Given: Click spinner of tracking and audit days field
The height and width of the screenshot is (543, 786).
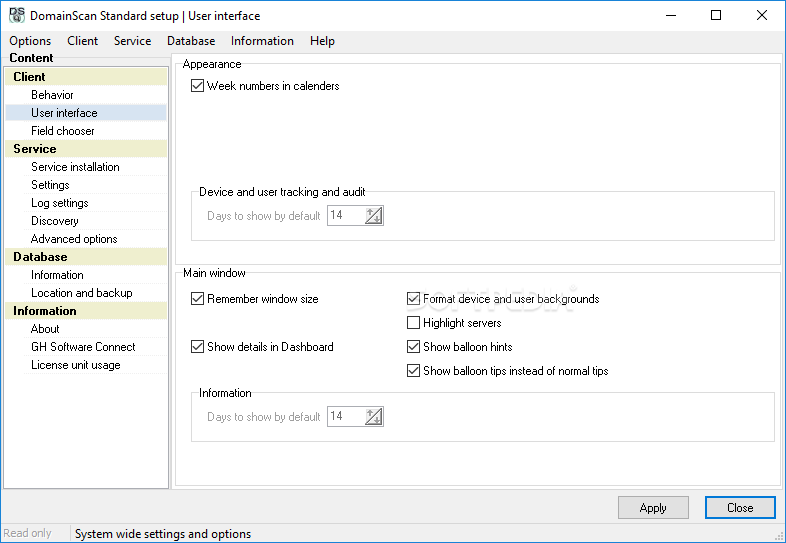Looking at the screenshot, I should point(373,216).
